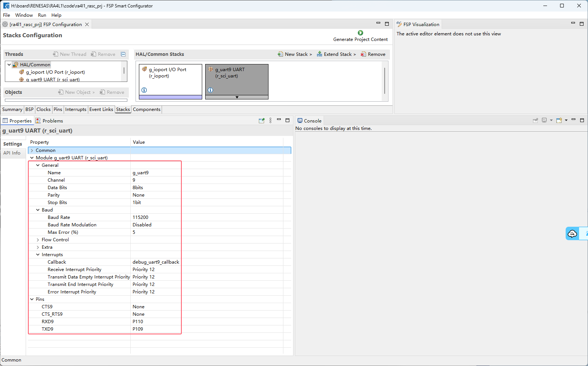Collapse all threads using the minus-box icon
The width and height of the screenshot is (588, 366).
123,54
